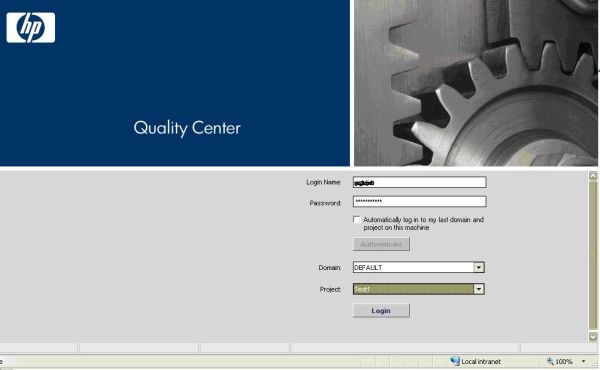Click the Domain label
This screenshot has height=370, width=600.
pos(329,267)
